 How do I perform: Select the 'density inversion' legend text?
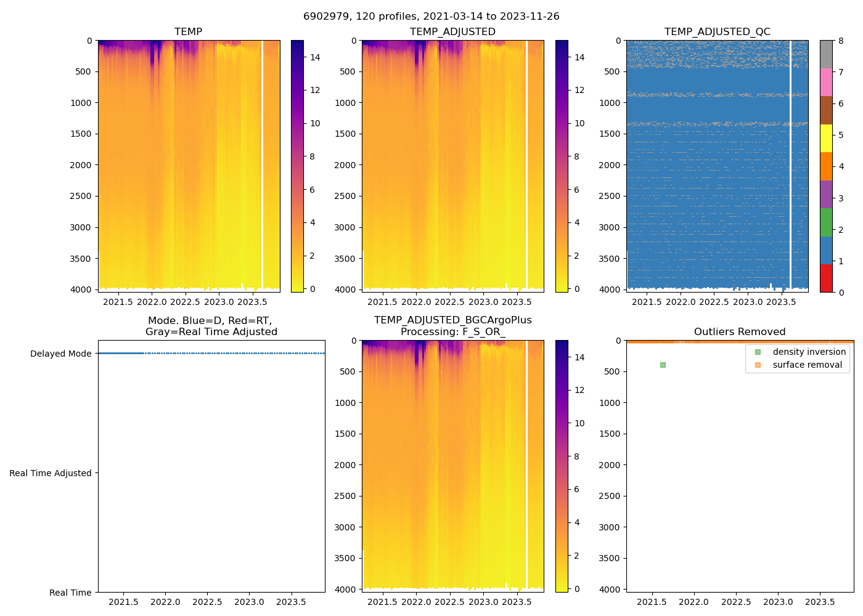point(809,352)
